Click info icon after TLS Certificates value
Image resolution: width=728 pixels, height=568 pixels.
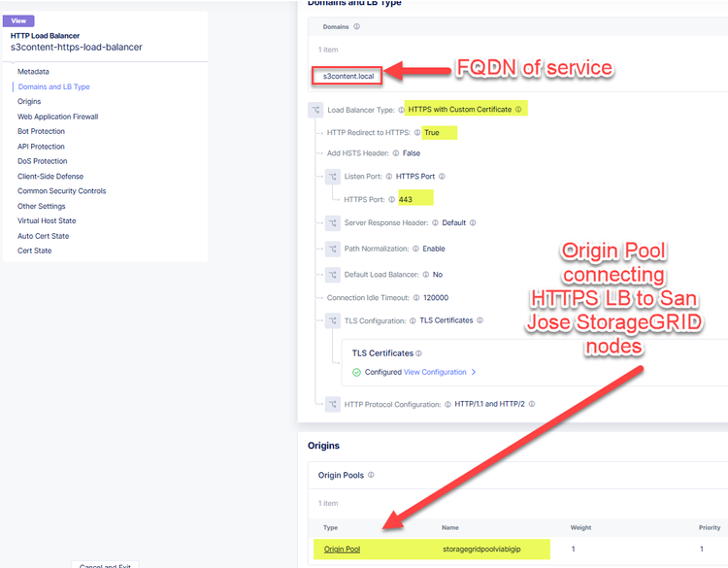(480, 320)
